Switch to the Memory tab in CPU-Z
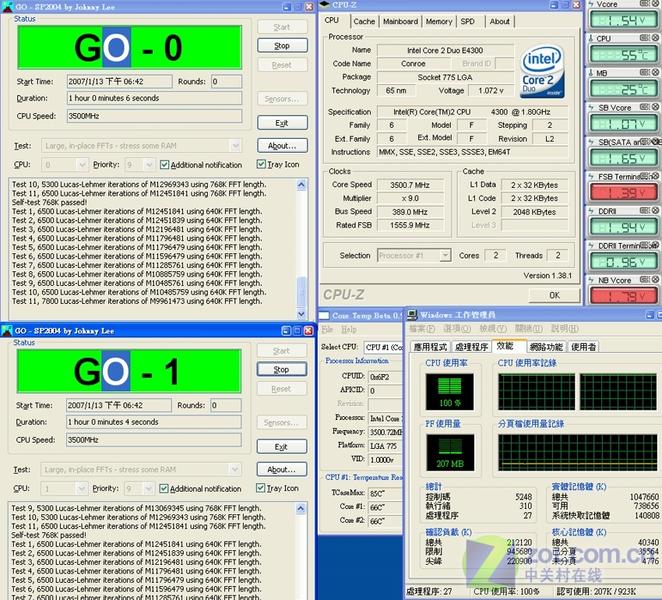 tap(439, 22)
